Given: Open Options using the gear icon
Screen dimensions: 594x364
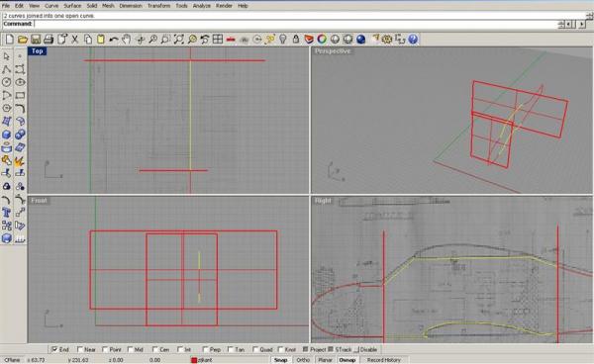Looking at the screenshot, I should 387,39.
